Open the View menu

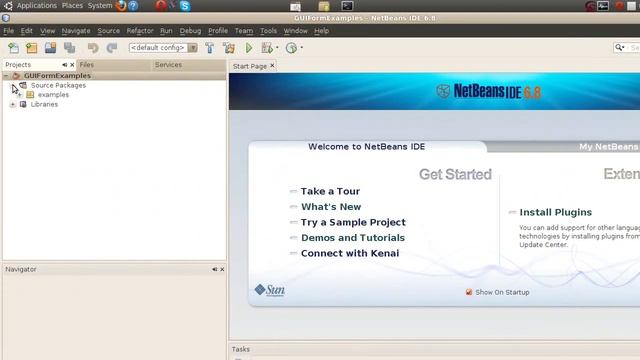[47, 31]
